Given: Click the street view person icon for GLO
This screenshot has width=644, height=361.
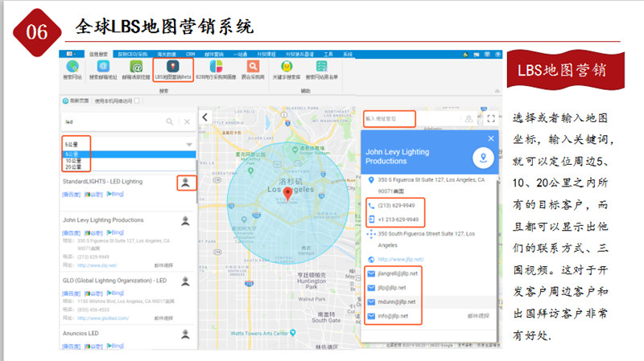Looking at the screenshot, I should pos(186,281).
